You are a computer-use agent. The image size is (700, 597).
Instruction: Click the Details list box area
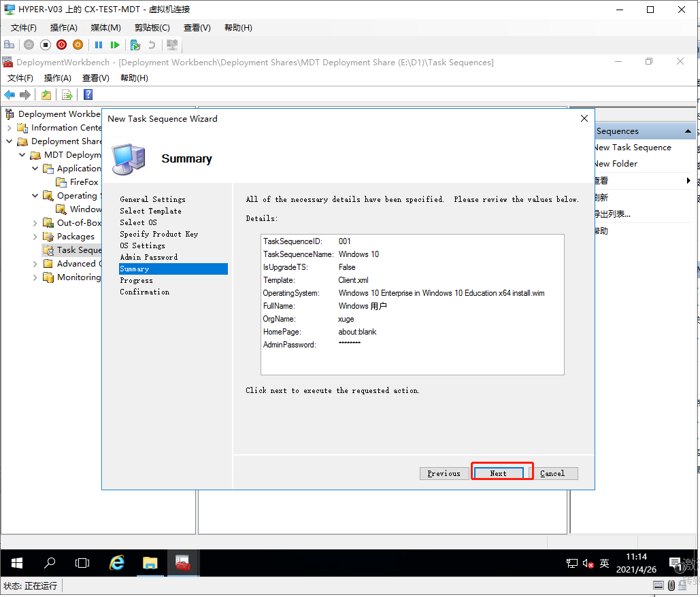coord(412,305)
